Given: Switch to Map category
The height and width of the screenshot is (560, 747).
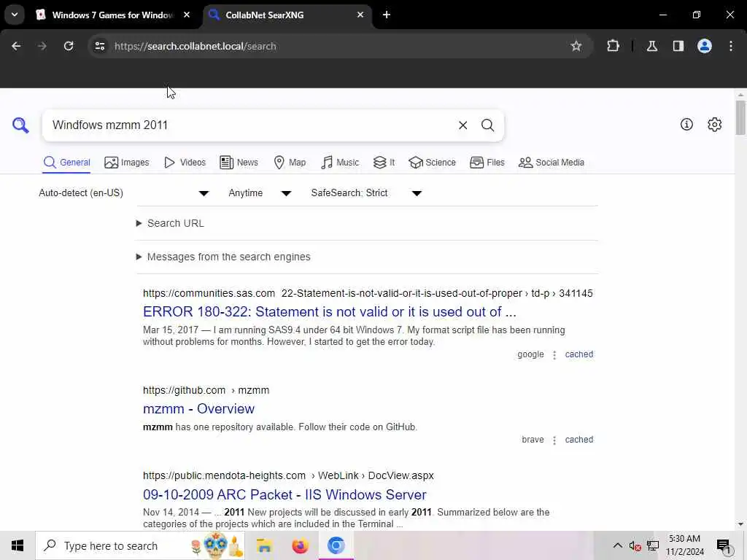Looking at the screenshot, I should [290, 163].
